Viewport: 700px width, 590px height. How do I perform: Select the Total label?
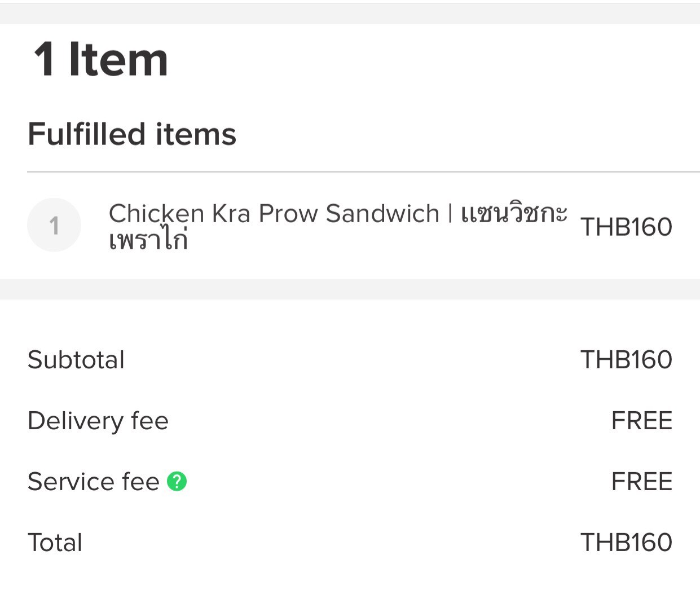click(x=55, y=543)
